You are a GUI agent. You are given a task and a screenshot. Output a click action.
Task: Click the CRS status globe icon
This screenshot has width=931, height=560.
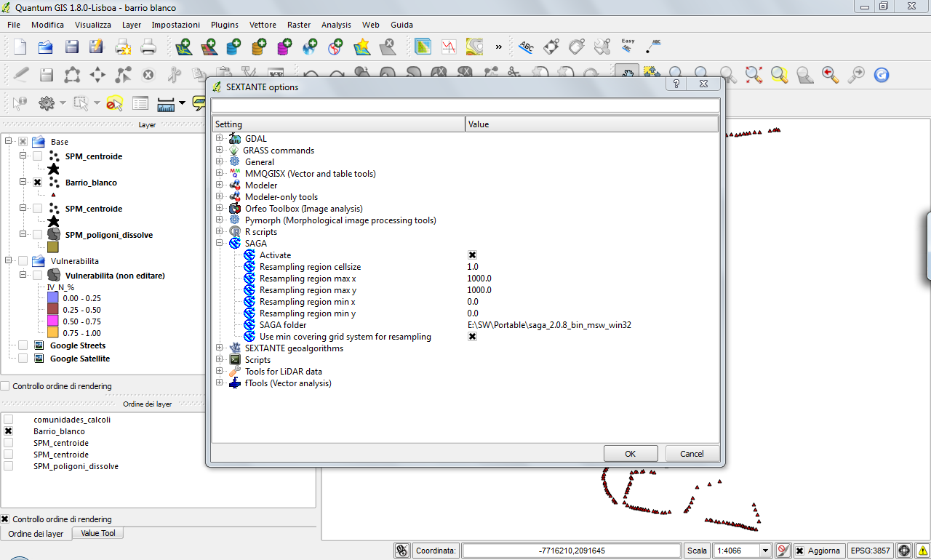click(904, 551)
